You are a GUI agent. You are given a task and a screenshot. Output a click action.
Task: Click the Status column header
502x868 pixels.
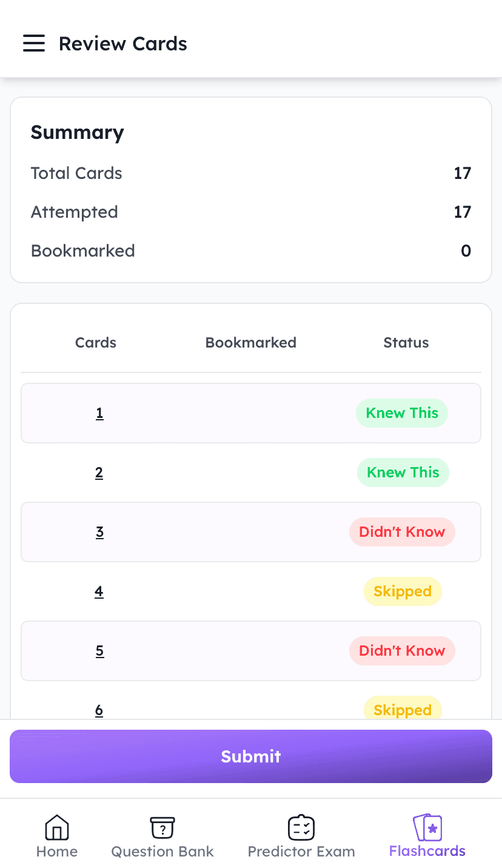click(x=406, y=342)
